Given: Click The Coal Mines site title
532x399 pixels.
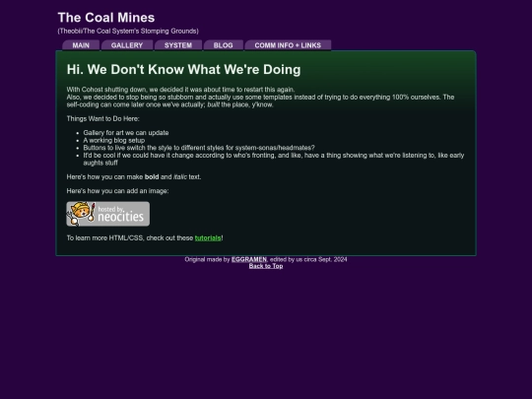Looking at the screenshot, I should pos(106,18).
